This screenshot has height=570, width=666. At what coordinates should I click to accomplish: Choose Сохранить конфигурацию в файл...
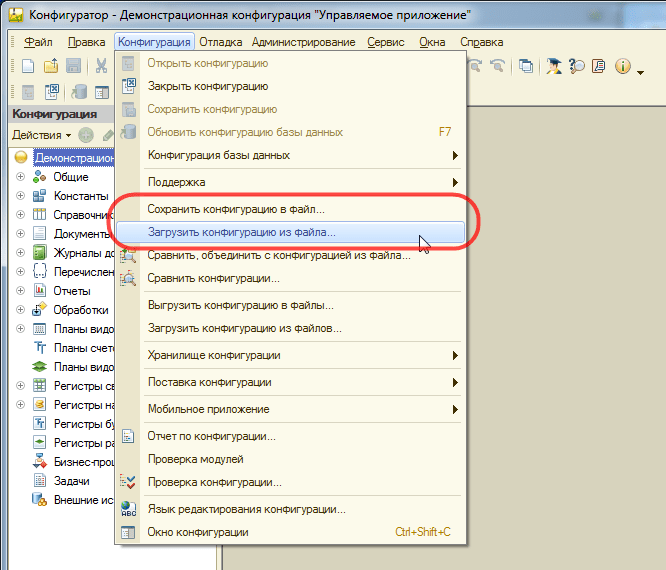[291, 209]
